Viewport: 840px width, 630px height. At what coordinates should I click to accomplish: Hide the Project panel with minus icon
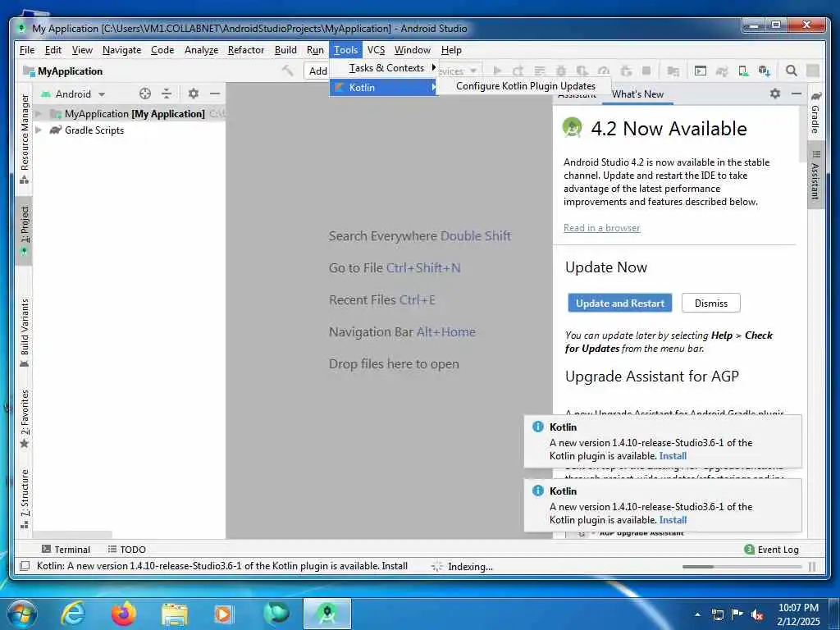click(x=215, y=94)
